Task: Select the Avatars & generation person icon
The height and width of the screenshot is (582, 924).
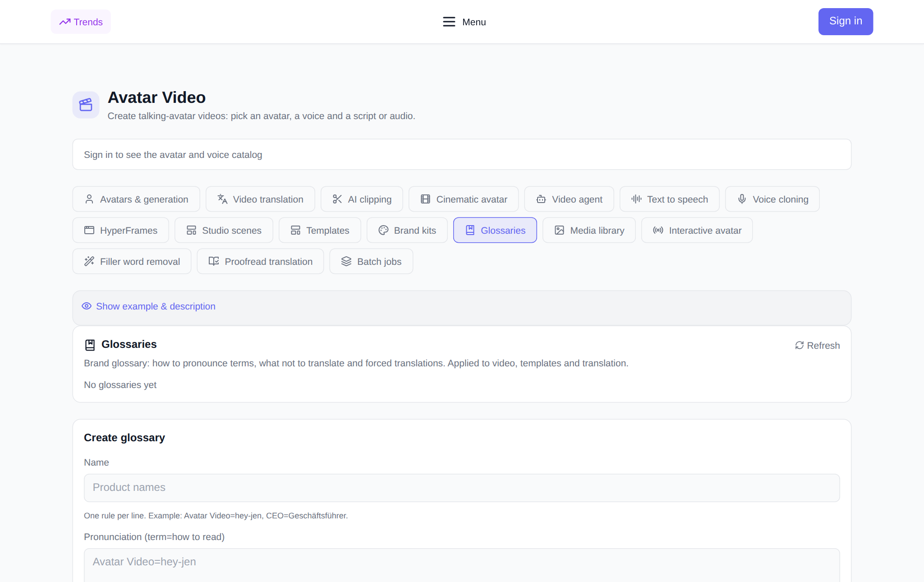Action: (89, 199)
